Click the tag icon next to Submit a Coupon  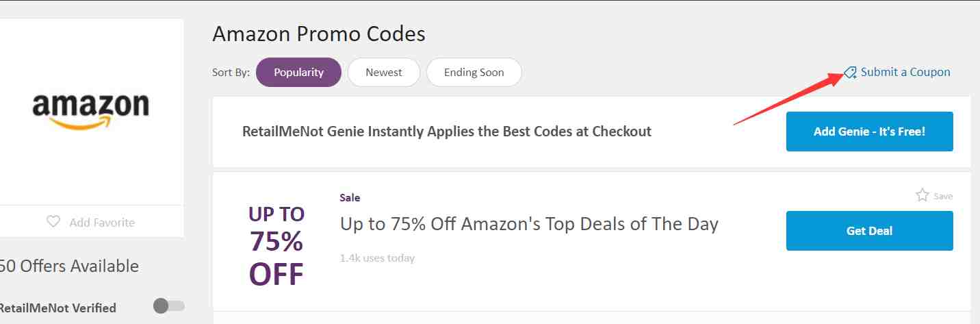pyautogui.click(x=850, y=73)
